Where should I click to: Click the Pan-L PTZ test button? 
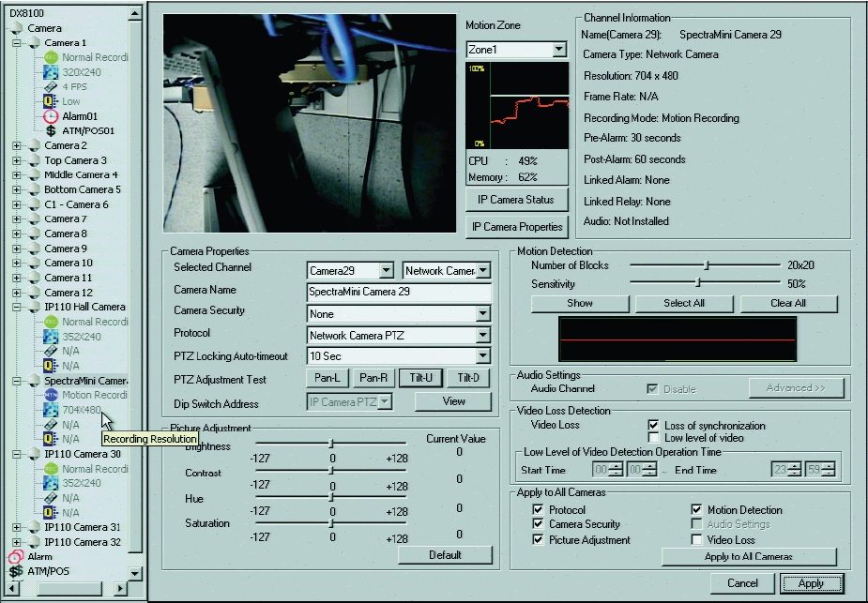point(327,378)
